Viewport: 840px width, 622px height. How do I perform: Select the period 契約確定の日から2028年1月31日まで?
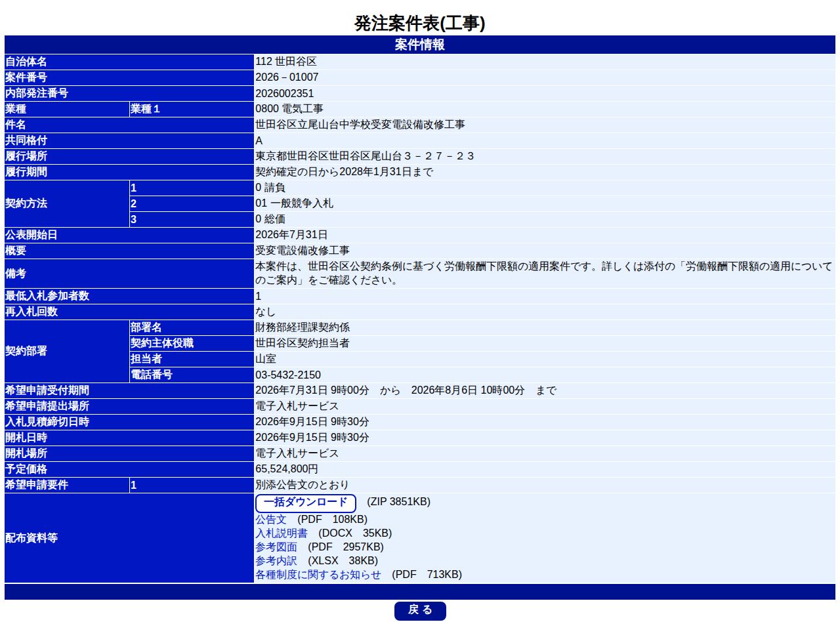click(x=345, y=172)
